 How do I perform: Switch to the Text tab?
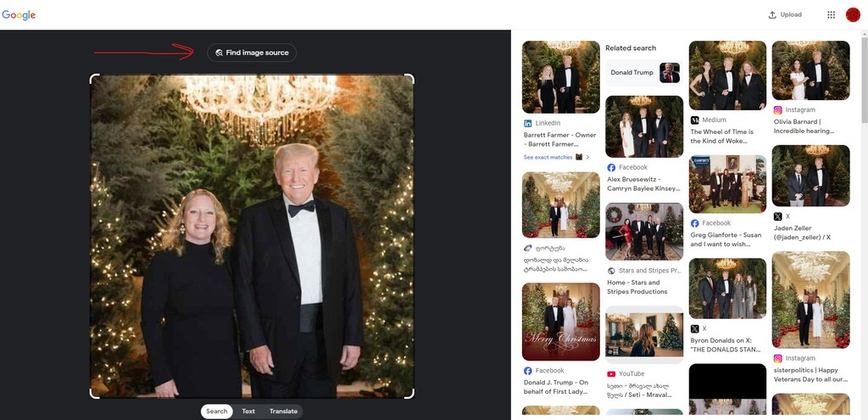click(248, 412)
